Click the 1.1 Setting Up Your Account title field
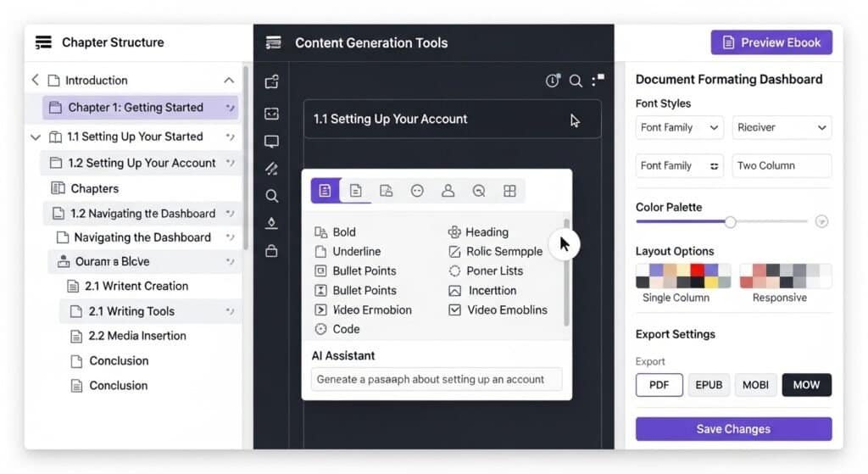868x474 pixels. [453, 119]
